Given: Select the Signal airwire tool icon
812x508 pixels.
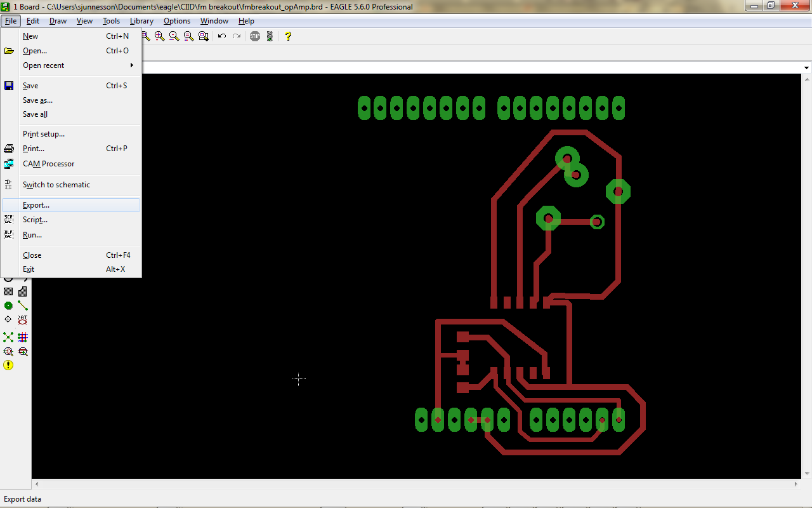Looking at the screenshot, I should pyautogui.click(x=23, y=305).
